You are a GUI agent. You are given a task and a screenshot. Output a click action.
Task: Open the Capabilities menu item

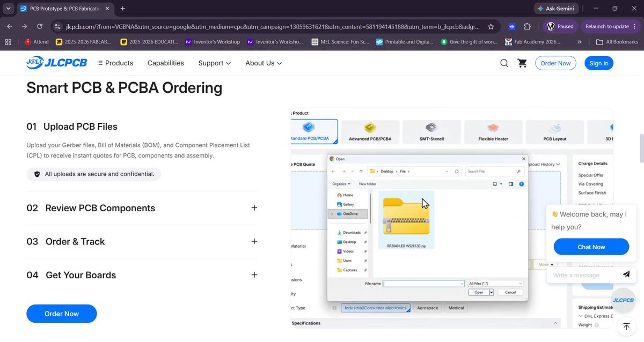point(166,63)
